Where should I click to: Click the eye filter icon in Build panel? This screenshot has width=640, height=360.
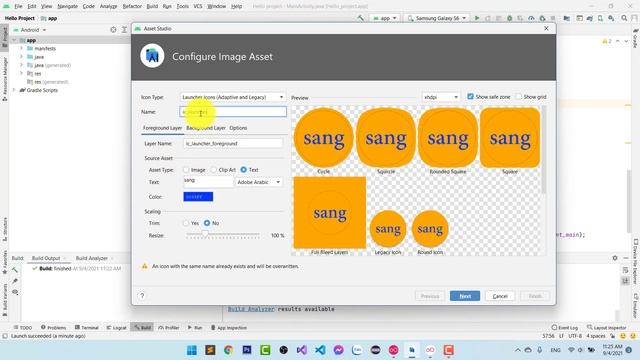pyautogui.click(x=15, y=292)
